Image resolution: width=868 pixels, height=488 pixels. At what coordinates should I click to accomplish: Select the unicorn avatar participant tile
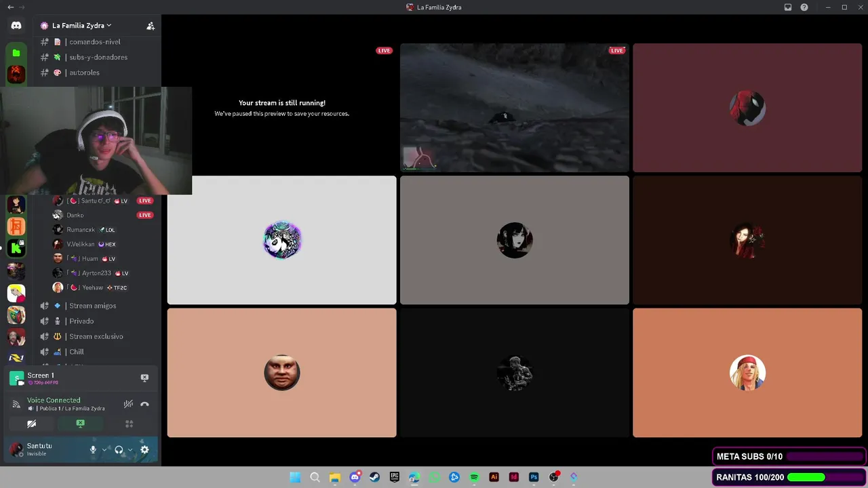coord(281,240)
